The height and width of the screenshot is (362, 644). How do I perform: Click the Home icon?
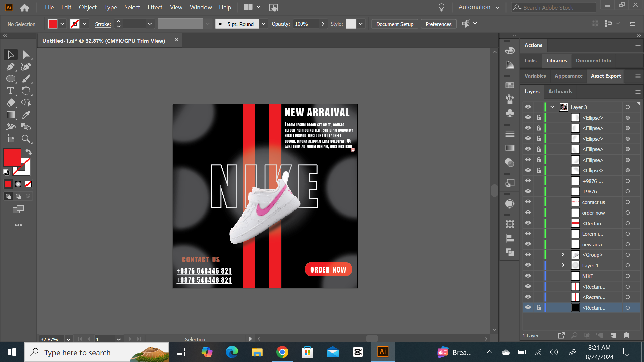tap(24, 7)
